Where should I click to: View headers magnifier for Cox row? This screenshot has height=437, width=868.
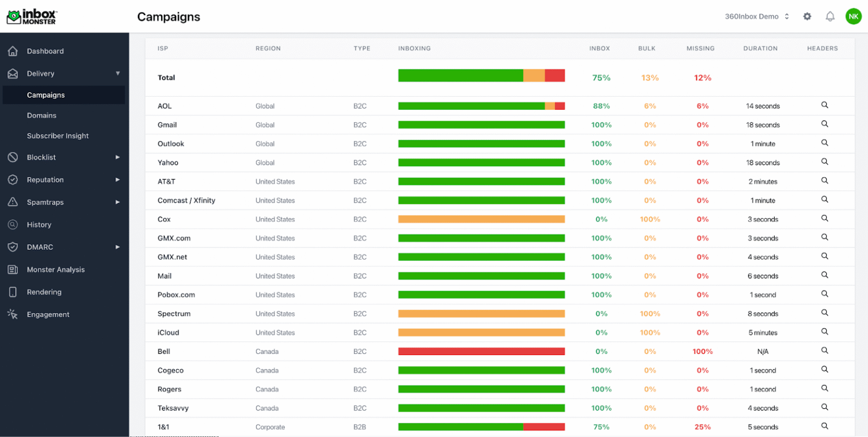click(x=824, y=218)
